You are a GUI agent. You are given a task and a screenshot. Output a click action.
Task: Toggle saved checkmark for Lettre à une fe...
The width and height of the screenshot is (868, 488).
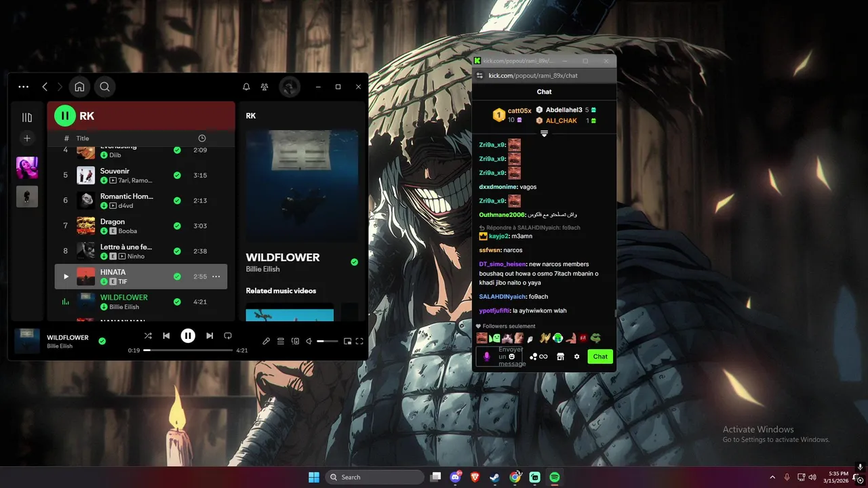point(177,251)
